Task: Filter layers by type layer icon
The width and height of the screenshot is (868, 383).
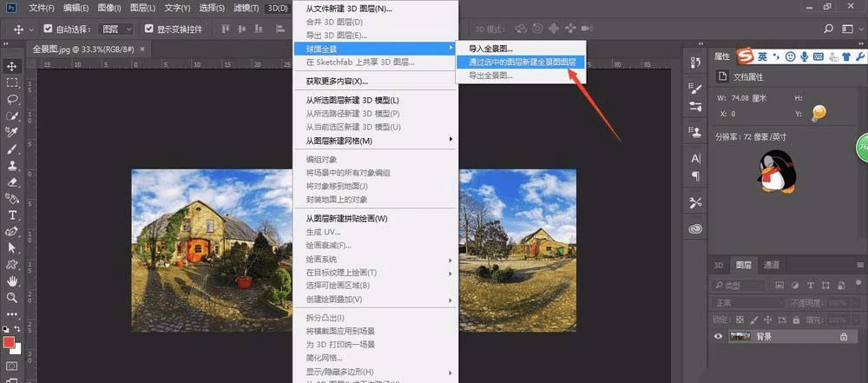Action: click(811, 286)
